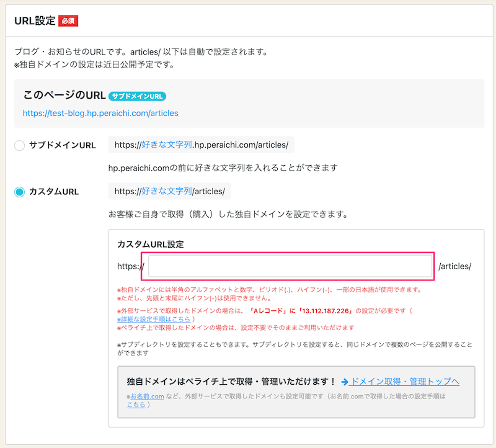Click the カスタムURL設定 panel heading
The height and width of the screenshot is (448, 496).
point(150,244)
